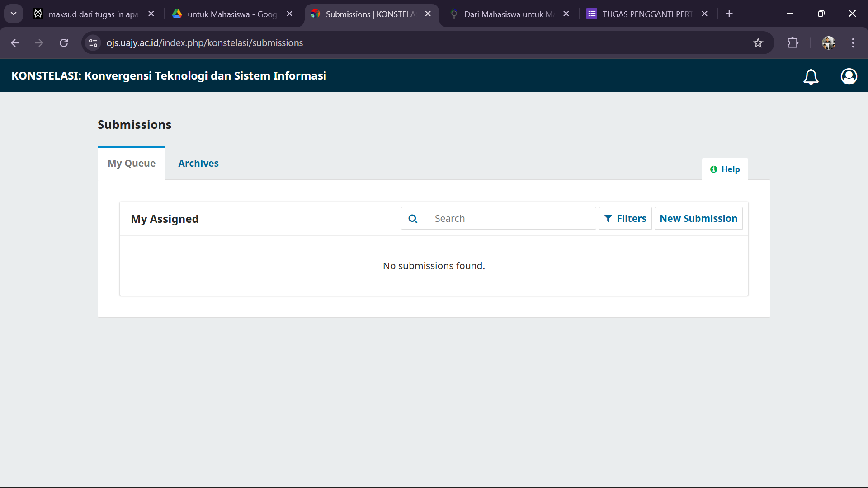Click the search magnifier icon
The height and width of the screenshot is (488, 868).
coord(413,219)
